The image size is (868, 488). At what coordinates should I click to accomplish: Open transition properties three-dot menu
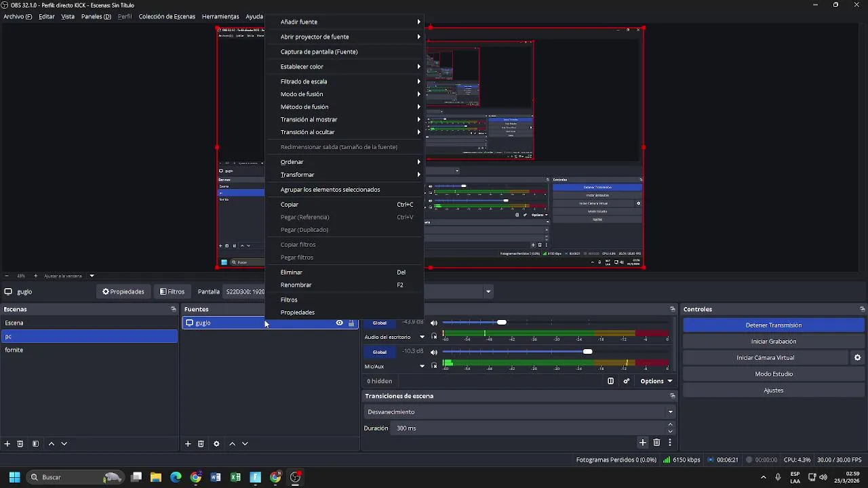pos(670,443)
